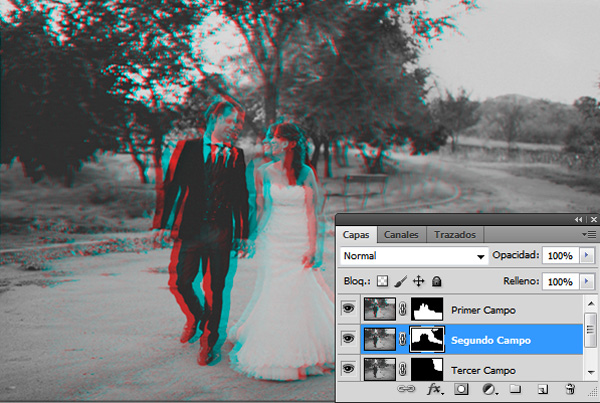Image resolution: width=600 pixels, height=403 pixels.
Task: Select Segundo Campo layer image thumbnail
Action: tap(380, 339)
